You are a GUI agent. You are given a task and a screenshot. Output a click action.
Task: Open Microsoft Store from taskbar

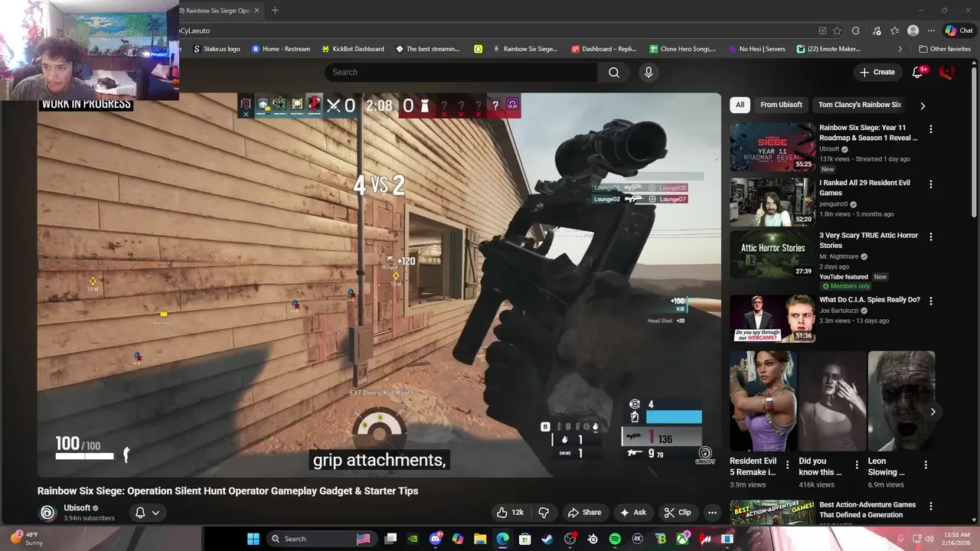525,539
